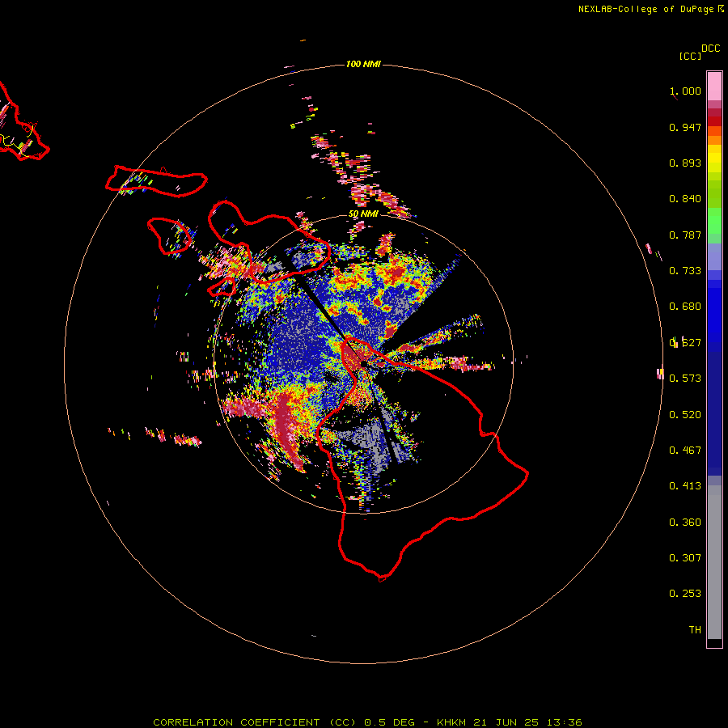The image size is (728, 728).
Task: Select the 1.000 legend value
Action: pyautogui.click(x=685, y=91)
